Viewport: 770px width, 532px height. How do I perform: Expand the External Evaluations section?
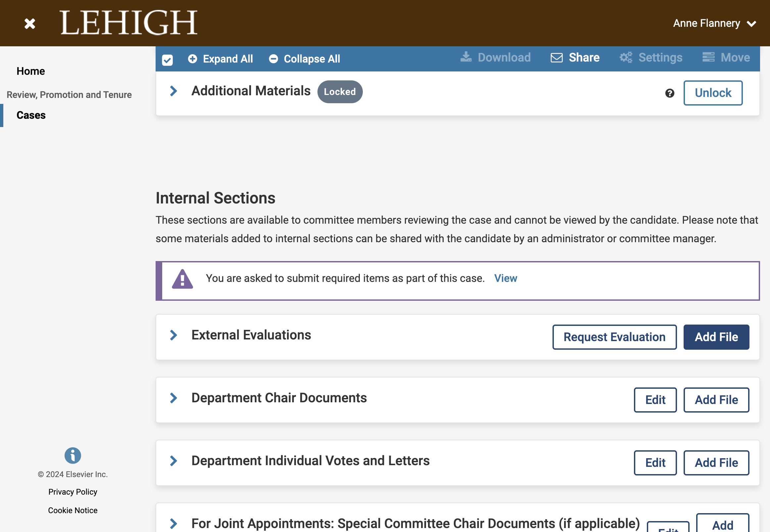coord(173,335)
